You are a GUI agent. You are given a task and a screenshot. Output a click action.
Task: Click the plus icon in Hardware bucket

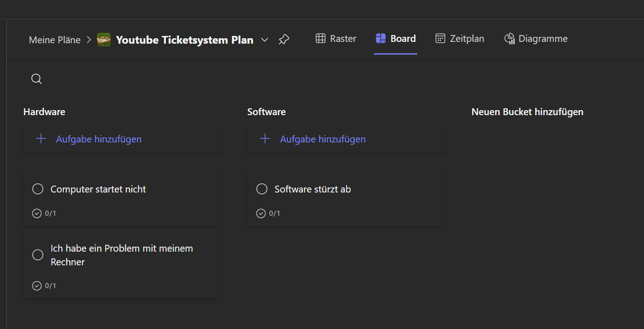pos(41,139)
